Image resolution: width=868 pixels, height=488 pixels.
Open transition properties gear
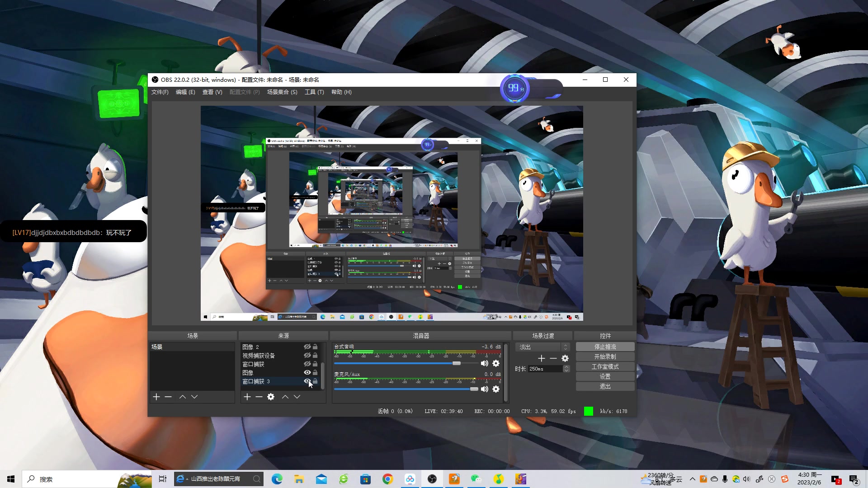coord(565,358)
